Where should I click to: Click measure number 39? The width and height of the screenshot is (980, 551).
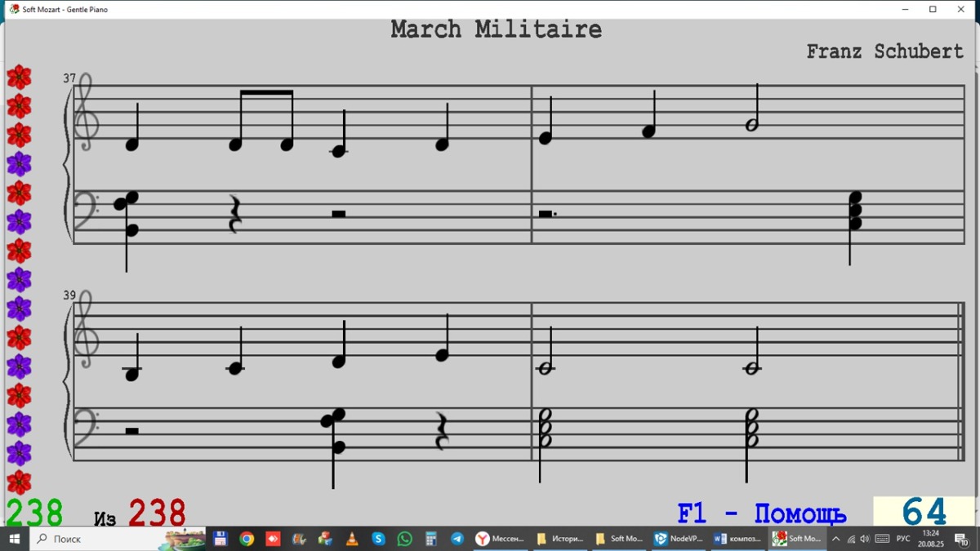tap(69, 295)
